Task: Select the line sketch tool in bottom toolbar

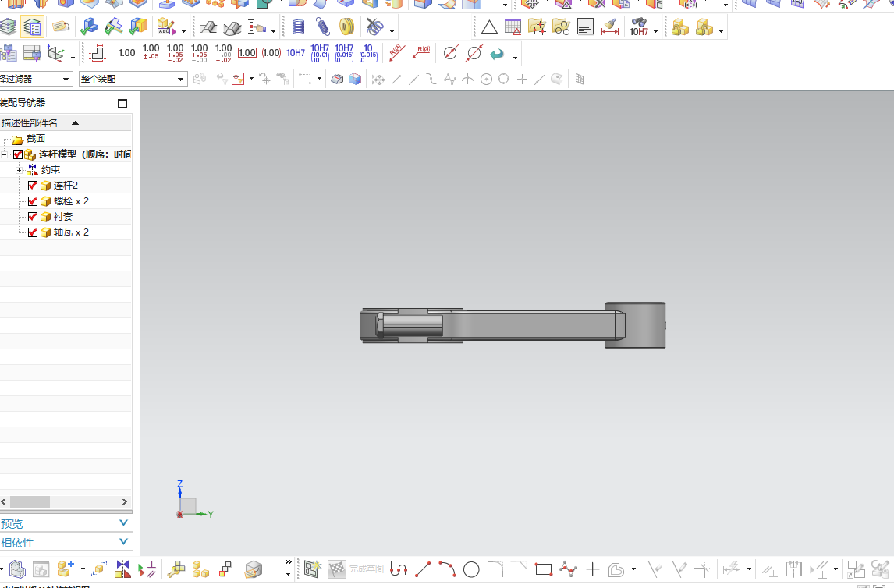Action: pos(423,569)
